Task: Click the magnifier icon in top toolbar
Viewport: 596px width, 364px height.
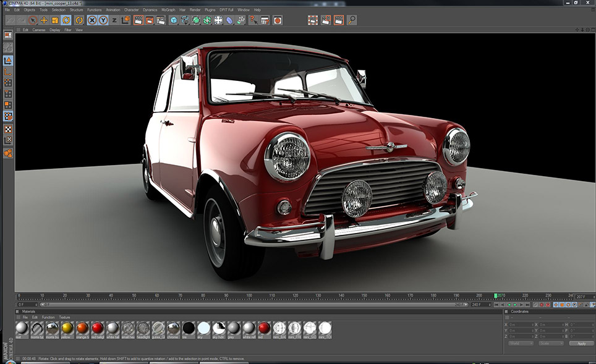Action: pyautogui.click(x=352, y=20)
